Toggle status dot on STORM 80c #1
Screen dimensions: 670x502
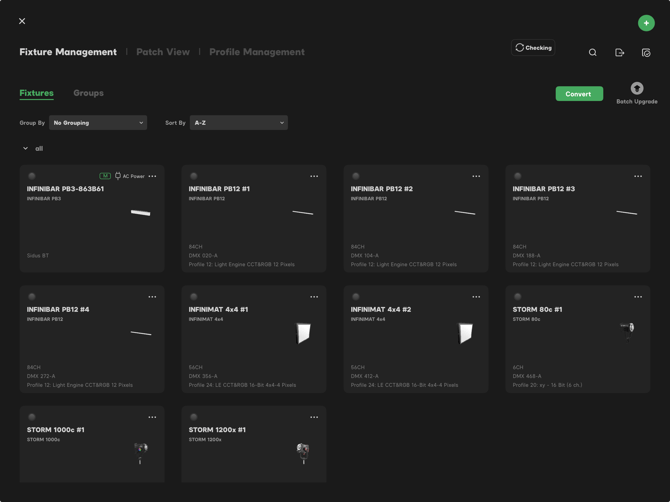(517, 296)
